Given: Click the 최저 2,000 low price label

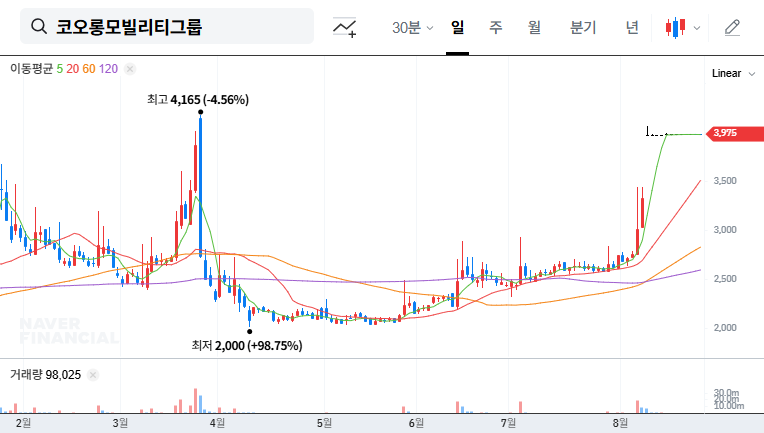Looking at the screenshot, I should (247, 346).
